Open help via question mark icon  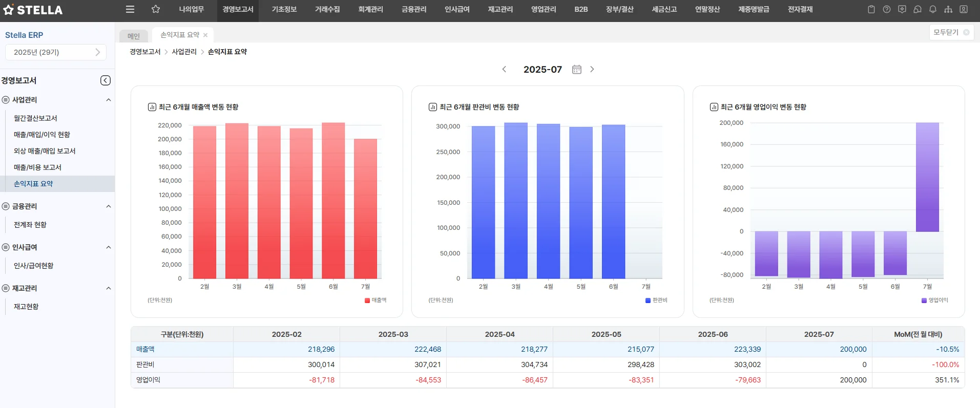(887, 9)
